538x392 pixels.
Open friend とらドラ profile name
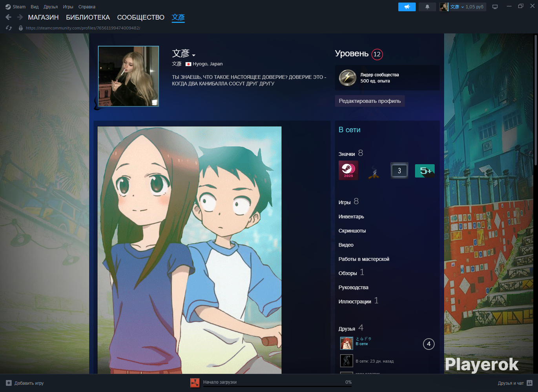(x=363, y=339)
